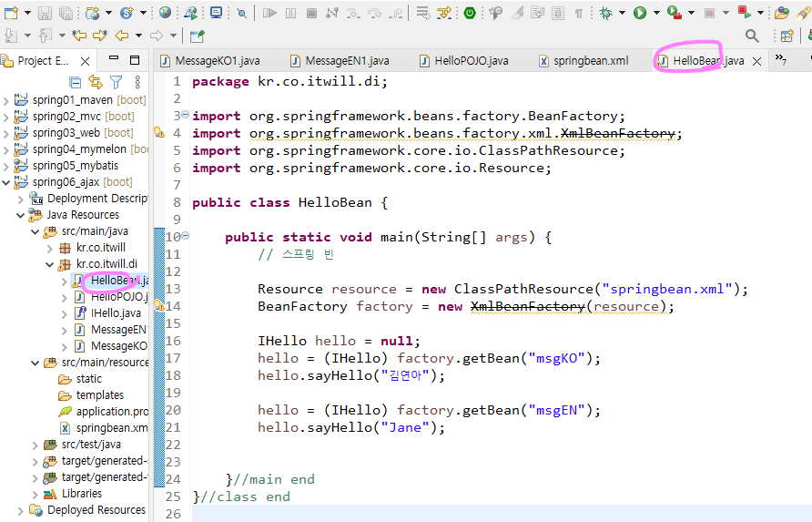Expand the spring01_maven project
The height and width of the screenshot is (522, 812).
5,100
